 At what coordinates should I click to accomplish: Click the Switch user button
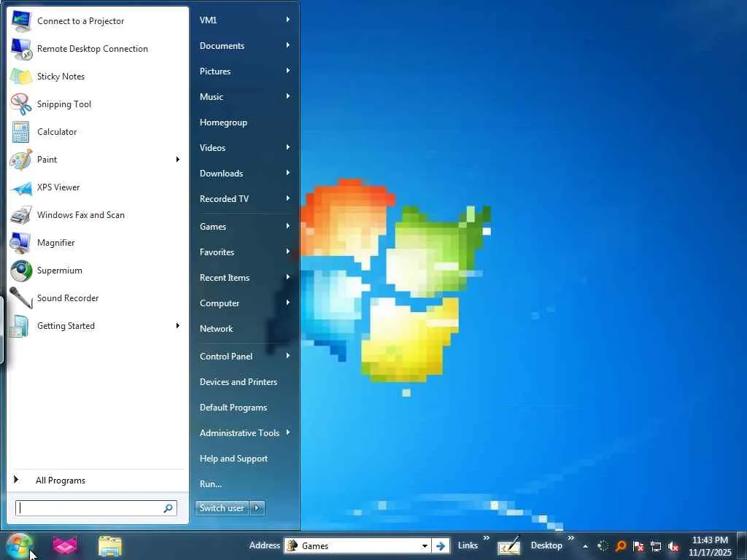[x=222, y=508]
